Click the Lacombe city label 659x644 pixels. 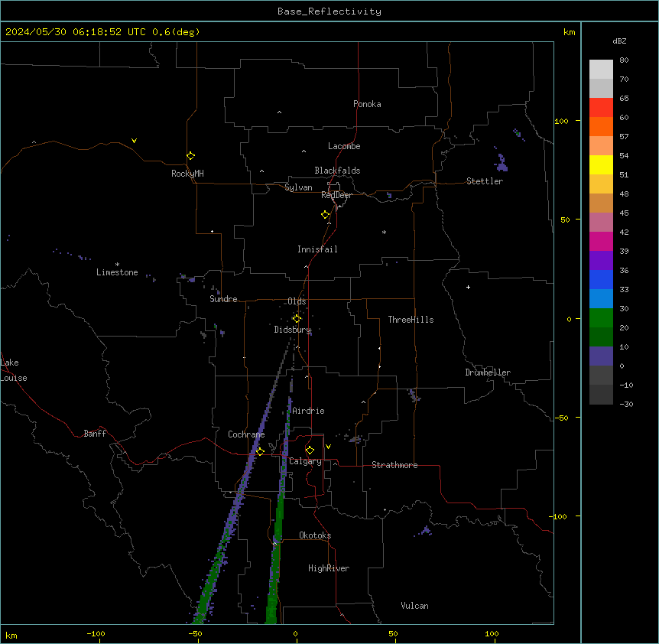[344, 146]
